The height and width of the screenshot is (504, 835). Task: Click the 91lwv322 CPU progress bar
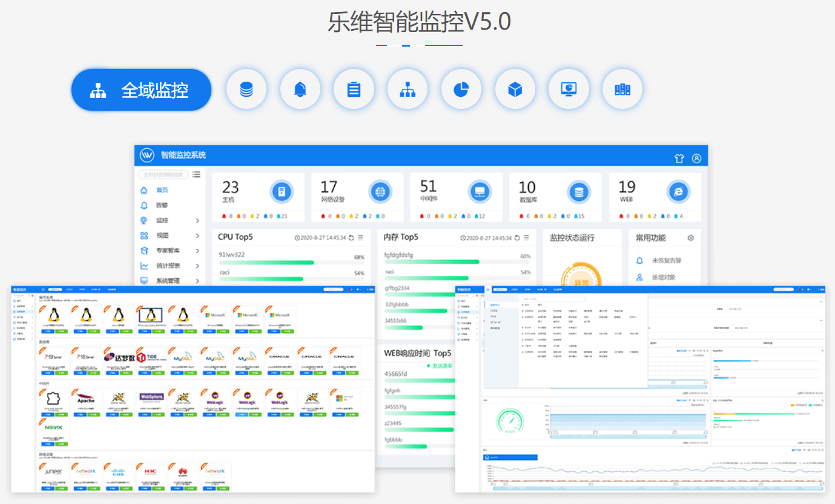(292, 263)
